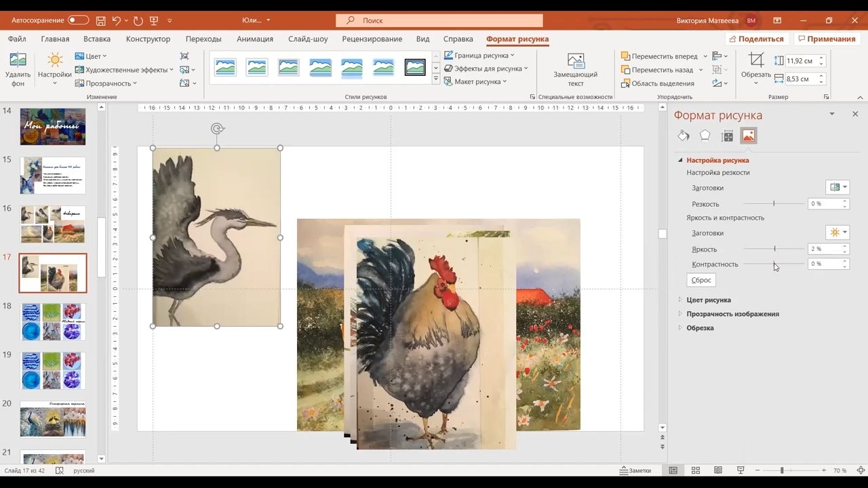Open the Align objects icon menu
This screenshot has height=488, width=868.
point(719,56)
